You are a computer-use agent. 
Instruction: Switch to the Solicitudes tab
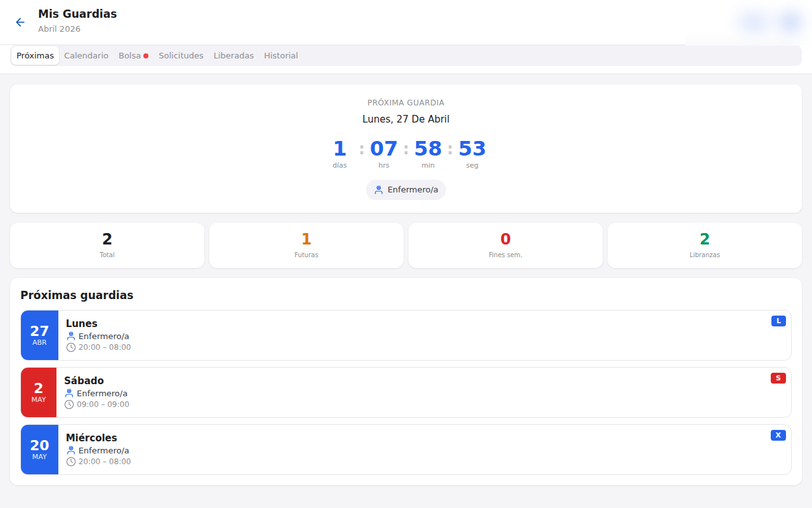click(x=181, y=56)
